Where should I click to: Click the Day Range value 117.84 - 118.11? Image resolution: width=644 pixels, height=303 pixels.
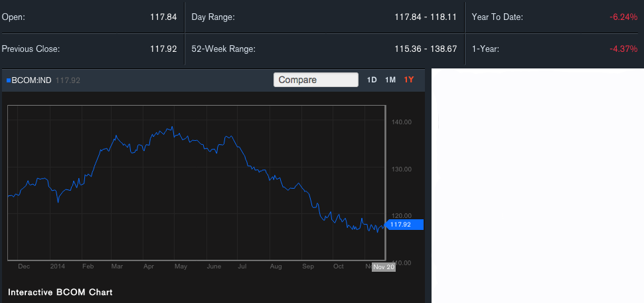click(426, 17)
